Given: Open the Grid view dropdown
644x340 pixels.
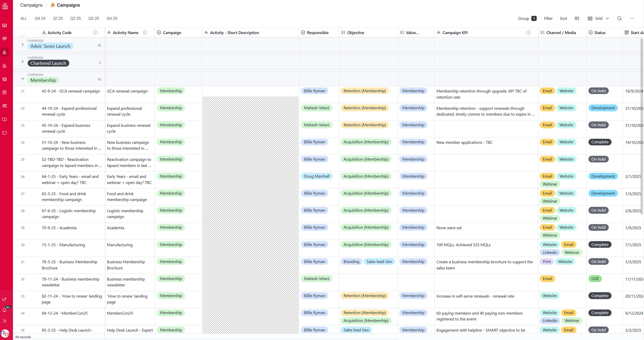Looking at the screenshot, I should (x=598, y=18).
